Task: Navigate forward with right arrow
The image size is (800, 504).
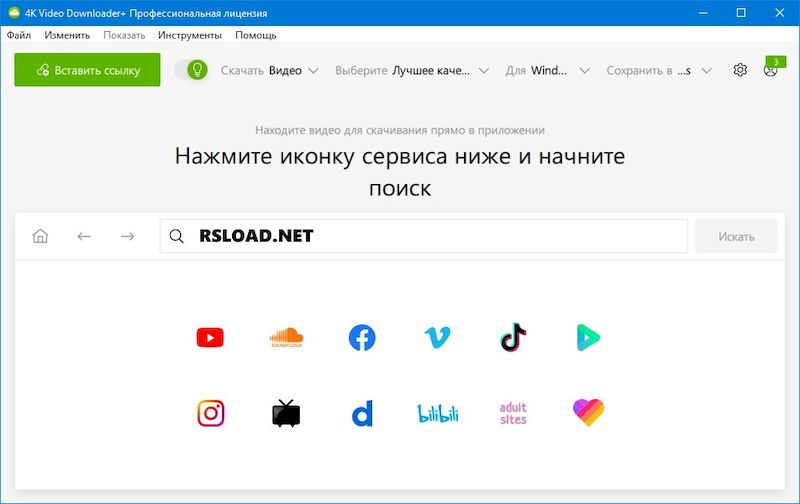Action: 128,236
